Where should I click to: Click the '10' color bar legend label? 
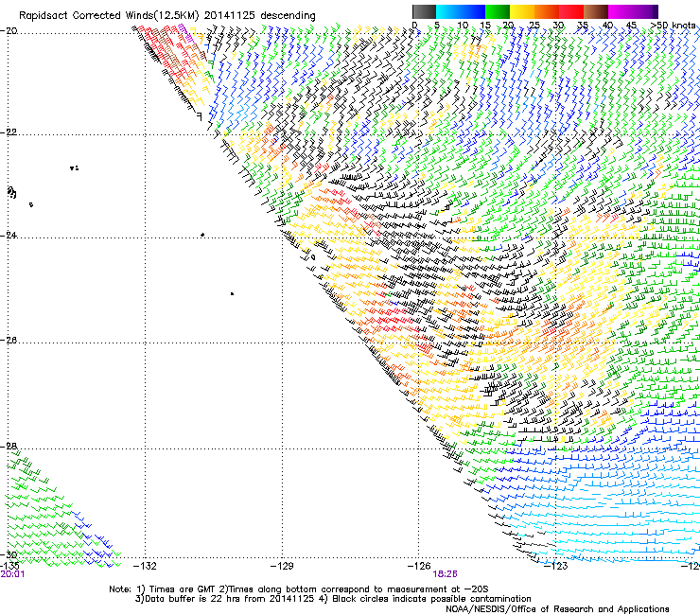point(463,25)
